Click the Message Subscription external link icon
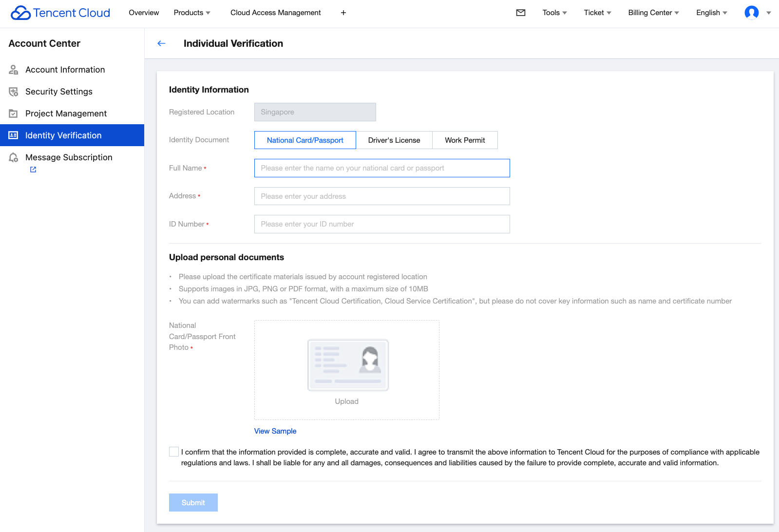 tap(33, 170)
